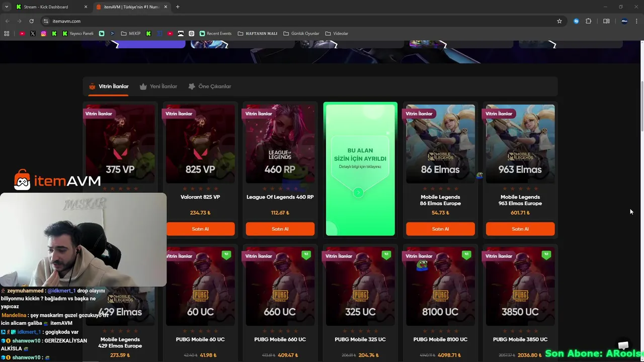The width and height of the screenshot is (644, 362).
Task: Open the green 'Bu alan sizin için ayrıldı' banner
Action: pyautogui.click(x=360, y=169)
